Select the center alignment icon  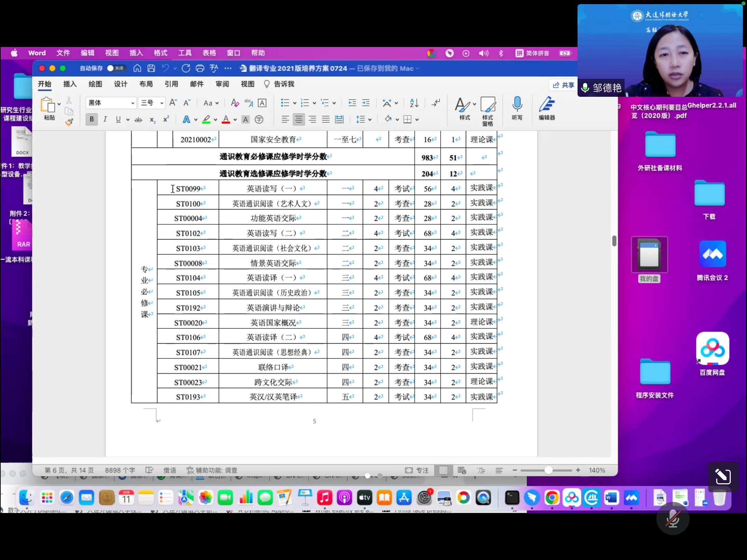click(298, 120)
